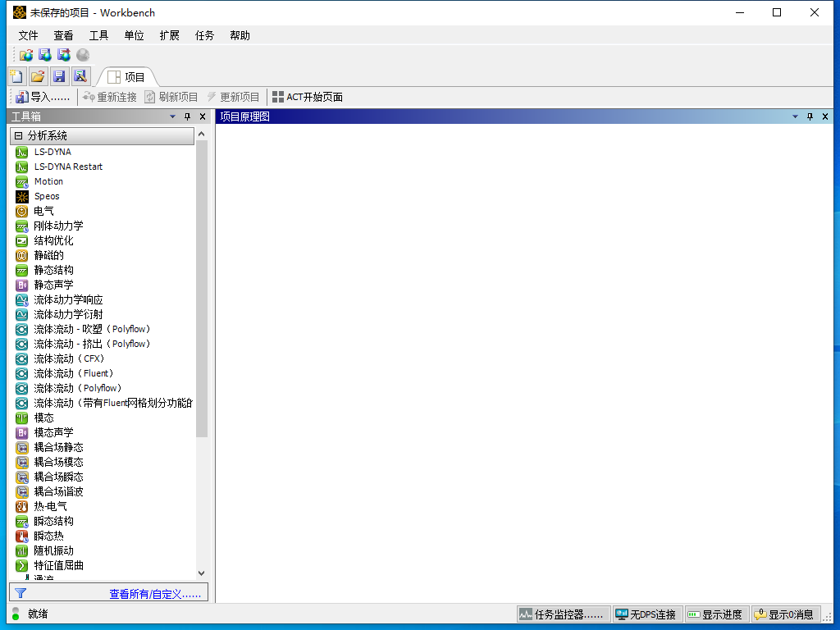The height and width of the screenshot is (630, 840).
Task: Open the 任务监控器 (Job Monitor) in status bar
Action: coord(563,614)
